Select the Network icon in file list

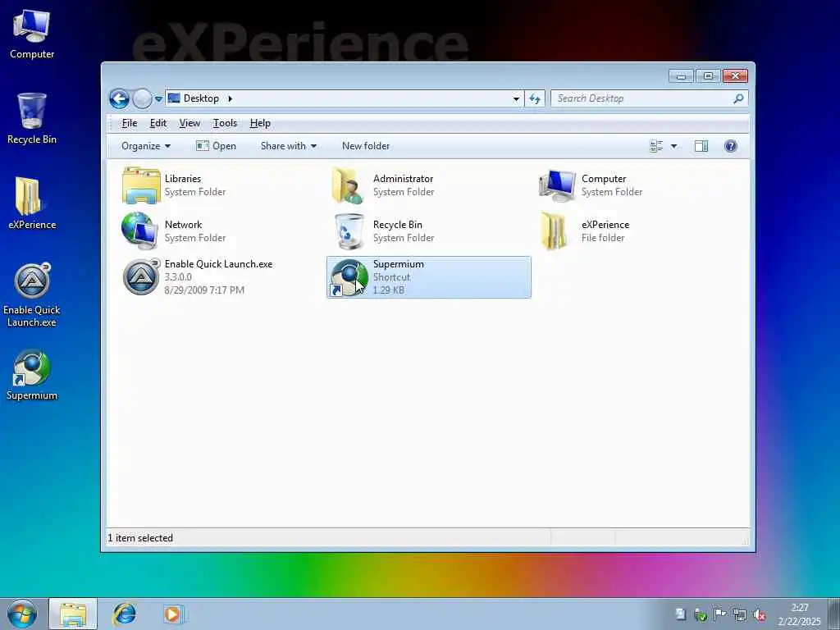[139, 231]
